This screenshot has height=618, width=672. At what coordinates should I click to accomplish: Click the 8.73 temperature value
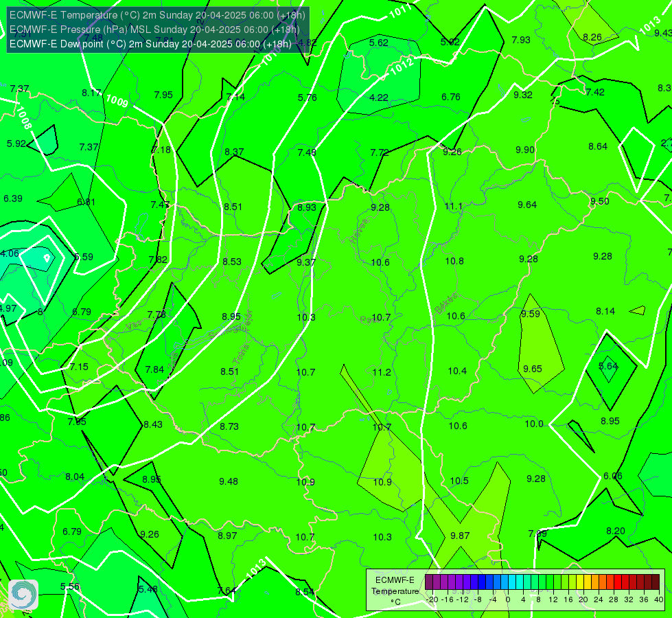tap(229, 426)
